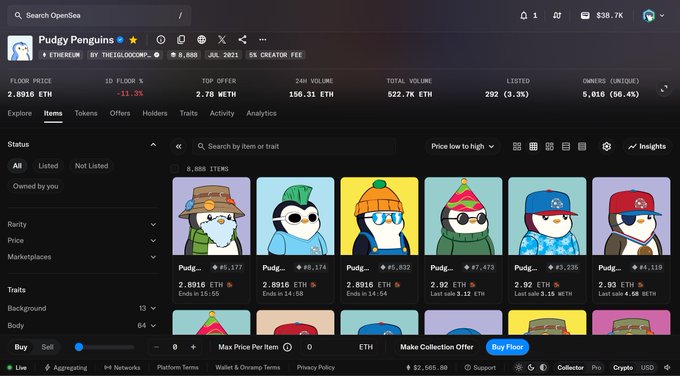Image resolution: width=680 pixels, height=376 pixels.
Task: Expand the Rarity filter
Action: [82, 224]
